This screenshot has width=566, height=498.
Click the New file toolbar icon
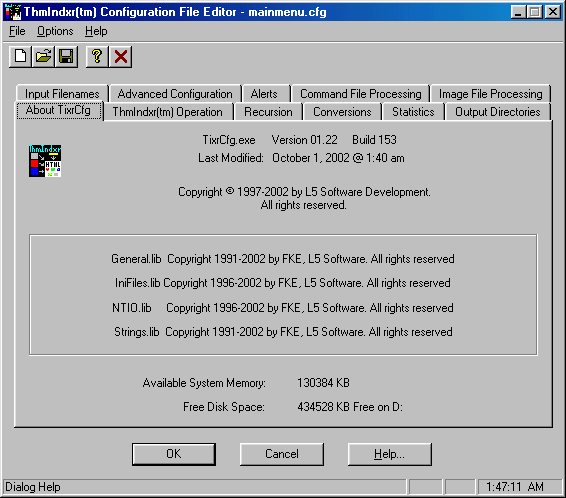[x=21, y=57]
